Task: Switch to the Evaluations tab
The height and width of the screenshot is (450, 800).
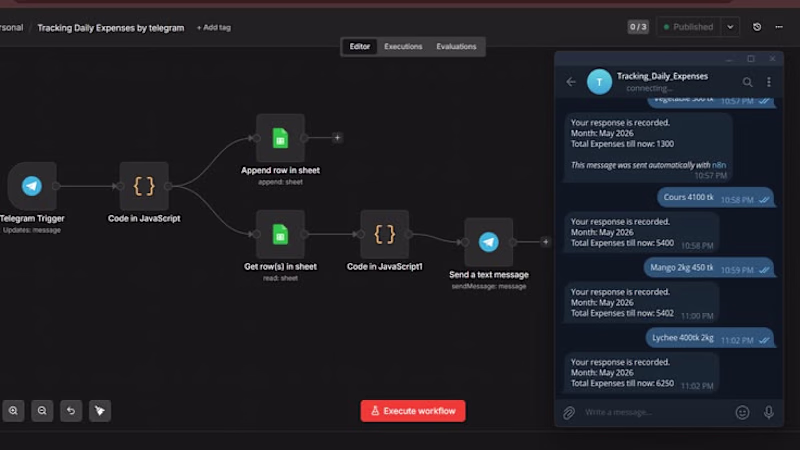Action: click(x=456, y=46)
